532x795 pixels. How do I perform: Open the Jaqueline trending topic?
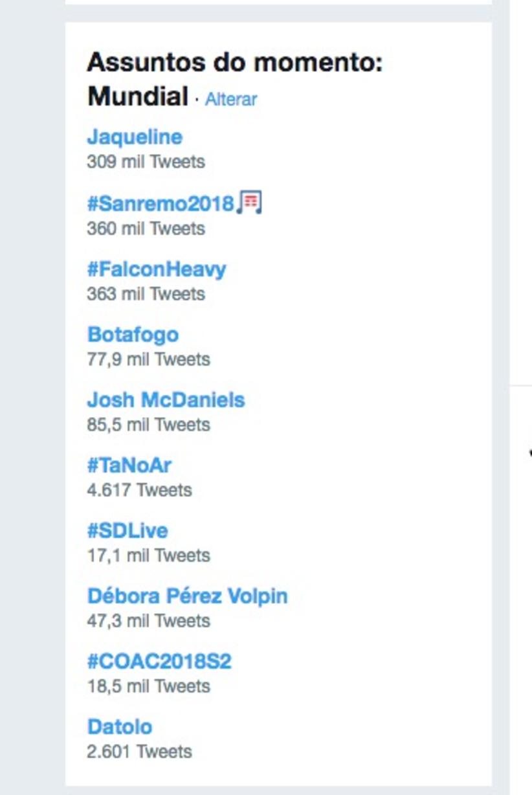tap(135, 137)
